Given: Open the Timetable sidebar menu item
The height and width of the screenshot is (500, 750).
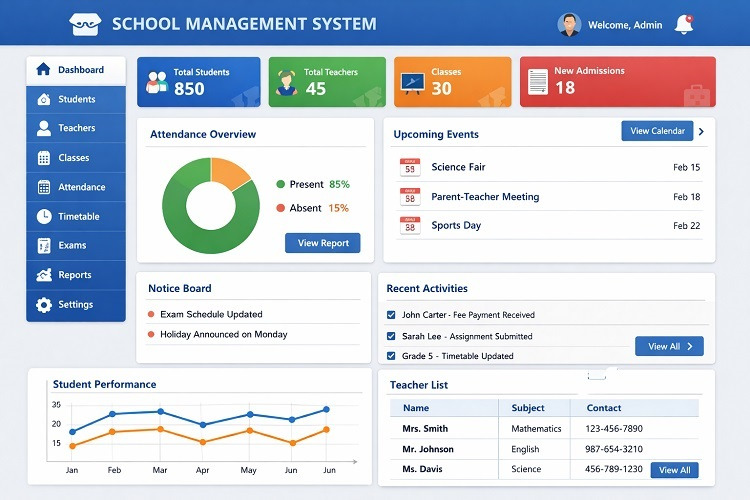Looking at the screenshot, I should 76,216.
